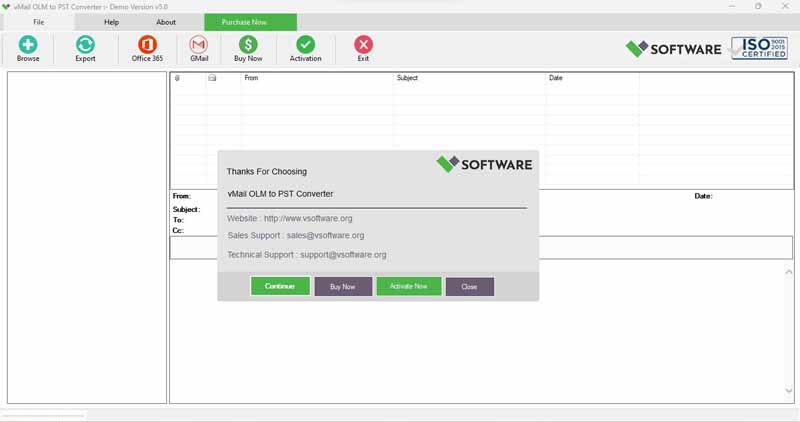
Task: Sort by the Date column header
Action: click(x=556, y=78)
